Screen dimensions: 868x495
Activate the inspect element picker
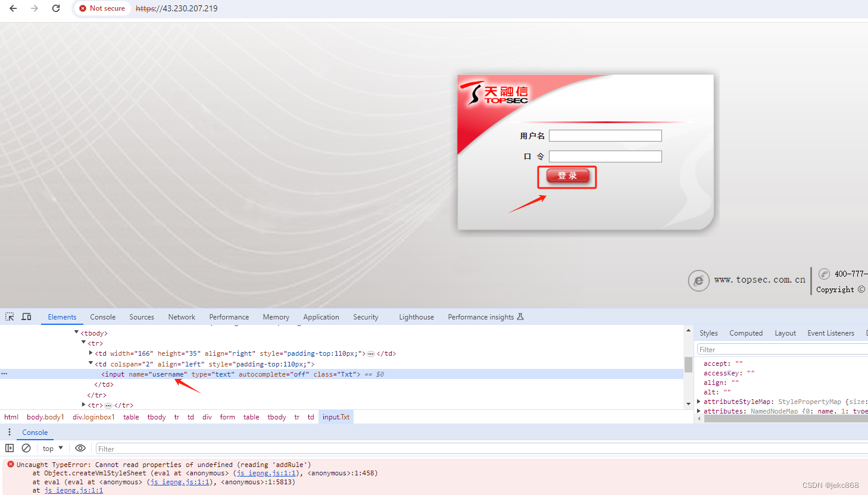coord(10,317)
